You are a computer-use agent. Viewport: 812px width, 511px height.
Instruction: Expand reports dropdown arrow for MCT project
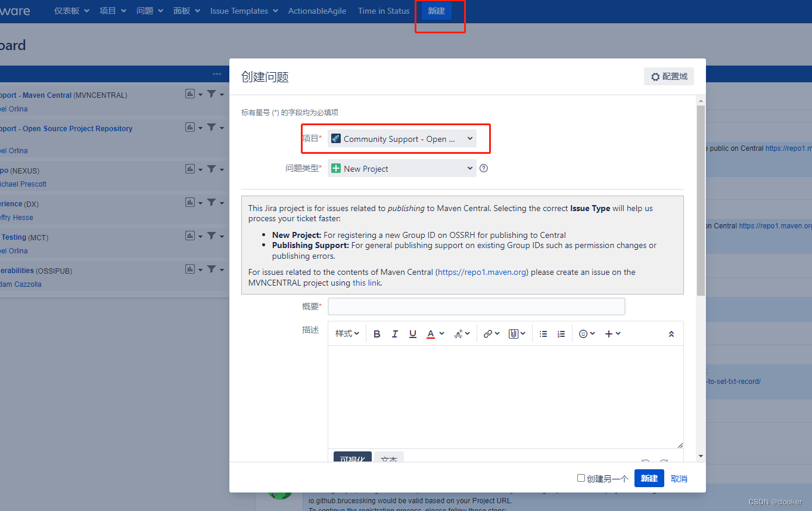click(x=200, y=237)
